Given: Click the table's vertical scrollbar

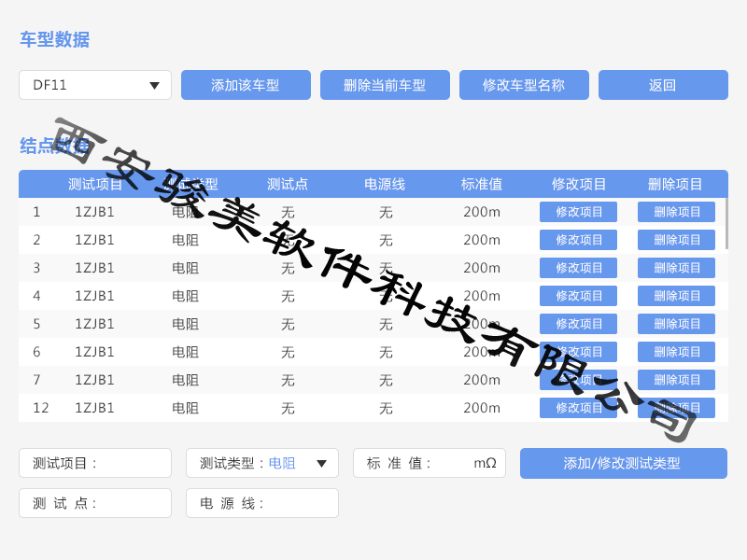Looking at the screenshot, I should [726, 224].
